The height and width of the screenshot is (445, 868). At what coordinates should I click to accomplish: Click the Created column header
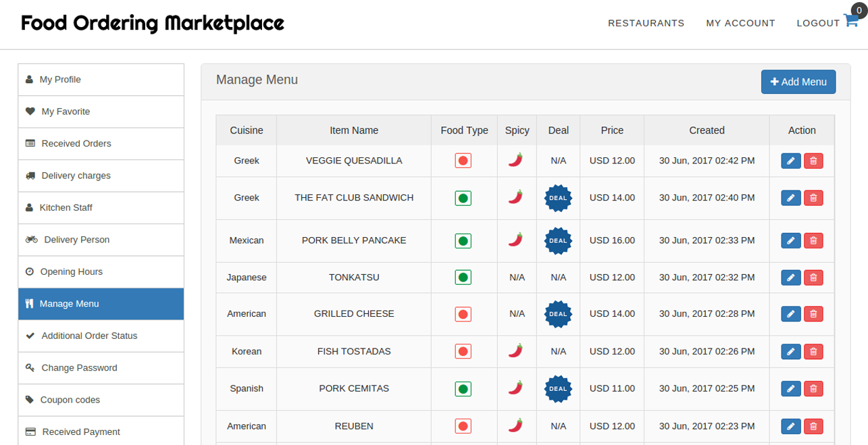point(707,130)
